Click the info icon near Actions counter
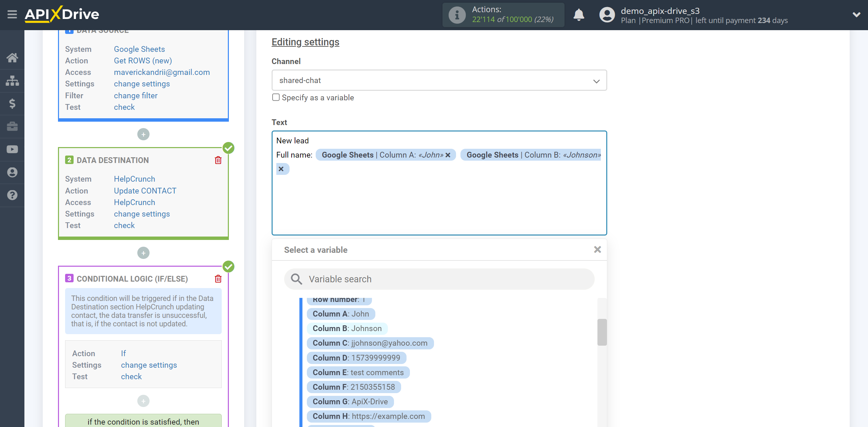This screenshot has height=427, width=868. pos(457,14)
